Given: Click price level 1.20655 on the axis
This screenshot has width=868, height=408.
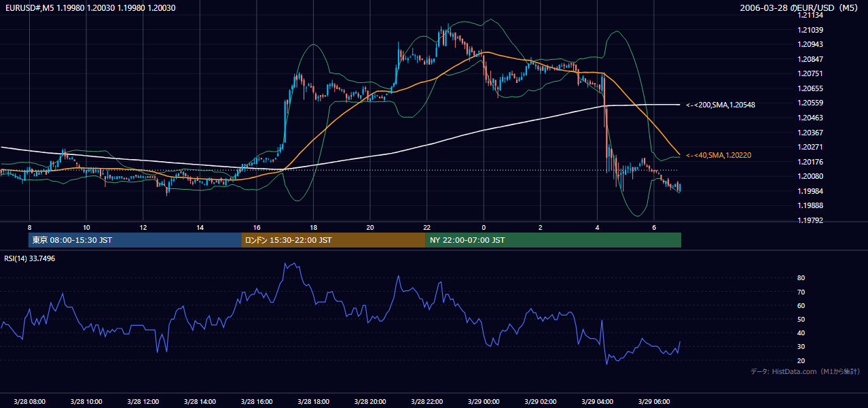Looking at the screenshot, I should click(811, 88).
